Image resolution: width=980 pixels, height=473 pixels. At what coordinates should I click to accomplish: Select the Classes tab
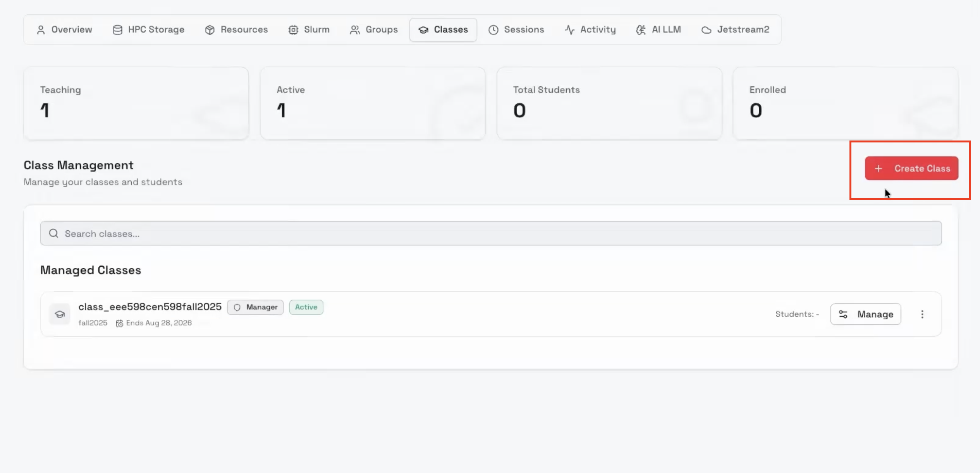(443, 30)
